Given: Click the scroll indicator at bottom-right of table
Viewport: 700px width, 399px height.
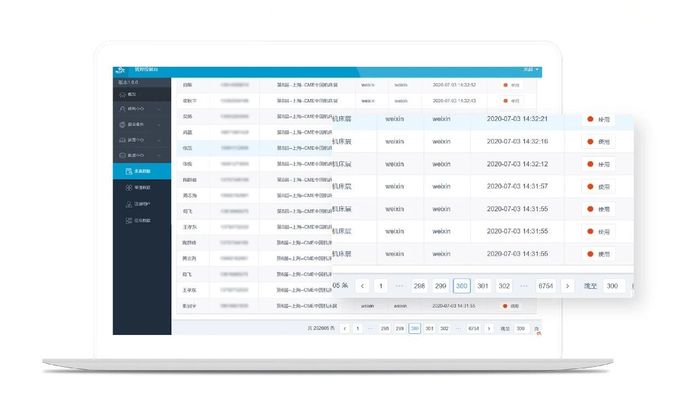Looking at the screenshot, I should [538, 333].
